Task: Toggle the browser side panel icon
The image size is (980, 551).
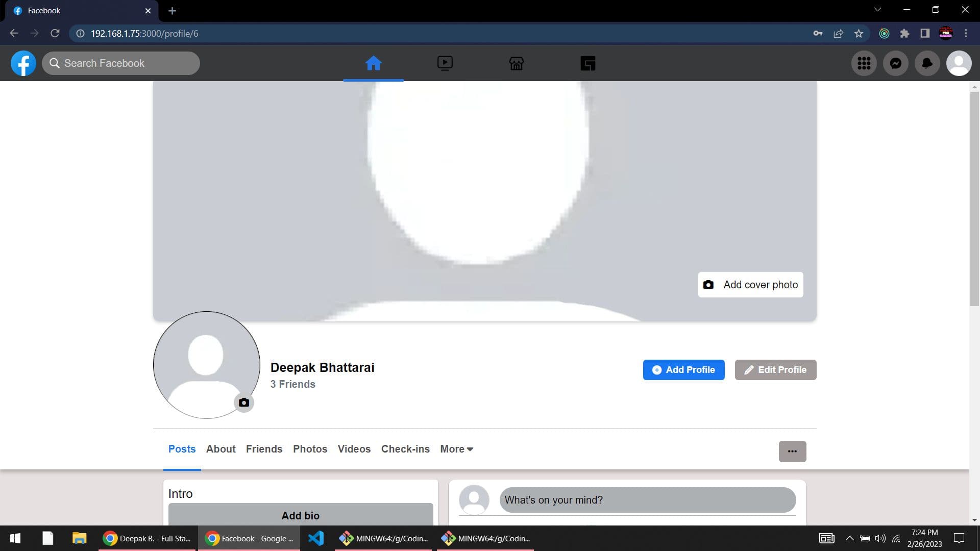Action: [x=925, y=33]
